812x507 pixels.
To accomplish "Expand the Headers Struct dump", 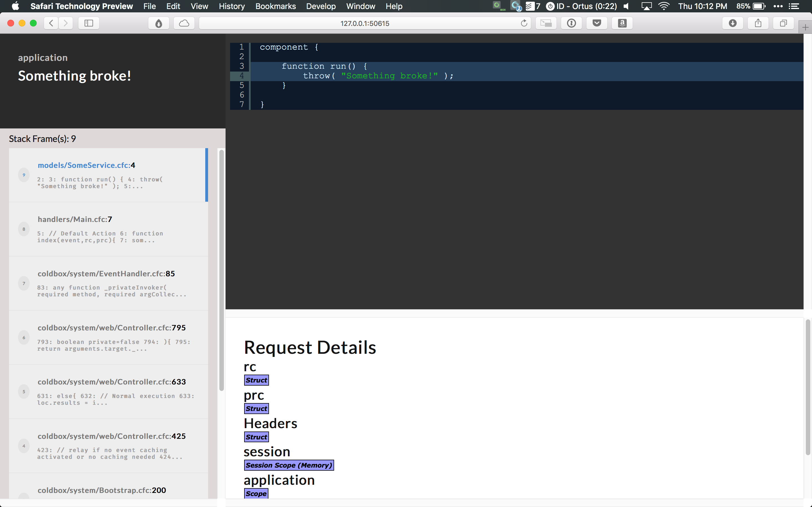I will pyautogui.click(x=256, y=437).
